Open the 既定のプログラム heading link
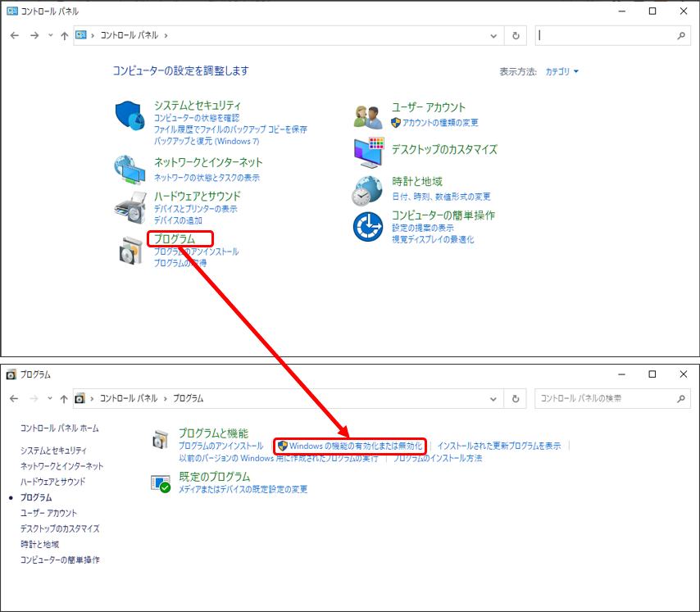This screenshot has height=612, width=700. coord(214,476)
